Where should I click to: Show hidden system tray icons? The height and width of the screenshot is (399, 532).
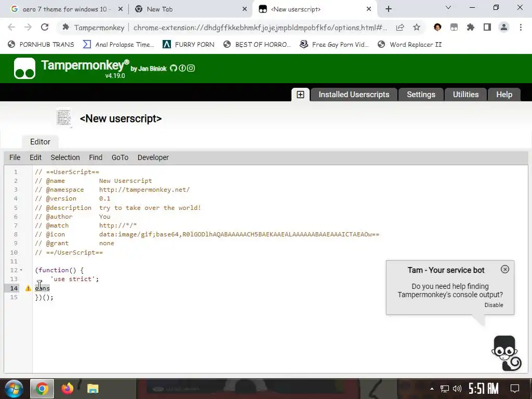[432, 389]
